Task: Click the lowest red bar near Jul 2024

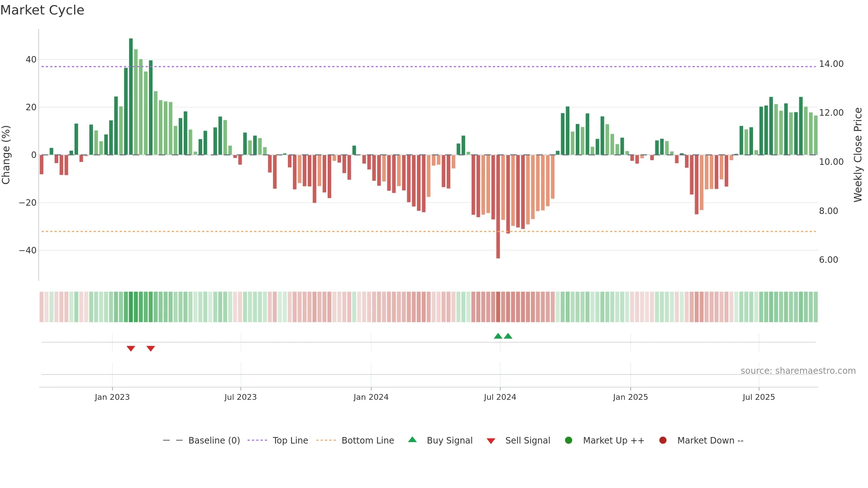Action: point(498,206)
